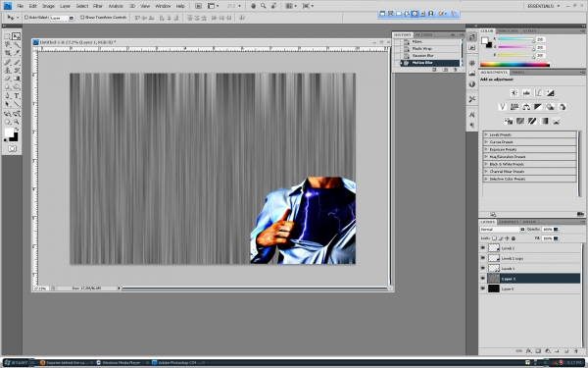Add a Black & White adjustment
The width and height of the screenshot is (588, 368).
[538, 107]
